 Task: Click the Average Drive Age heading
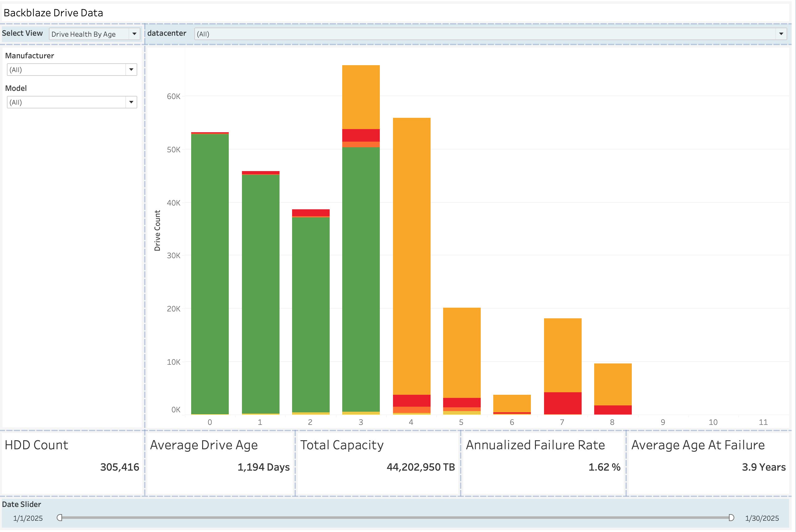(x=204, y=445)
